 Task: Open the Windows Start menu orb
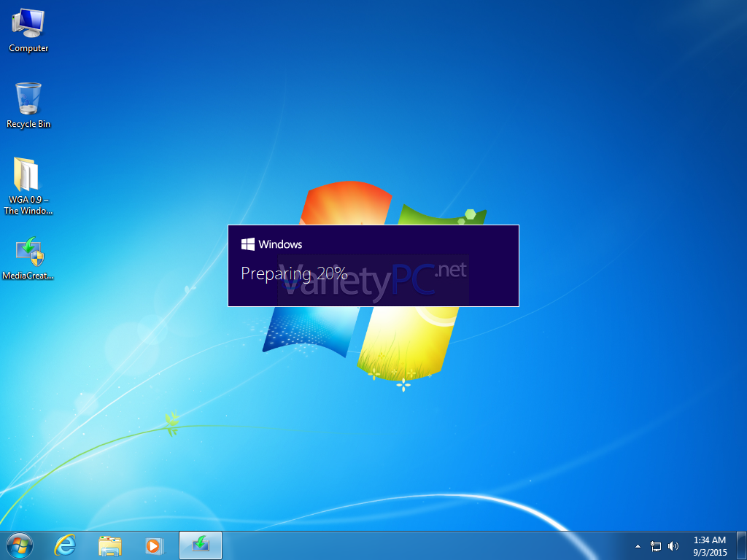pos(20,545)
